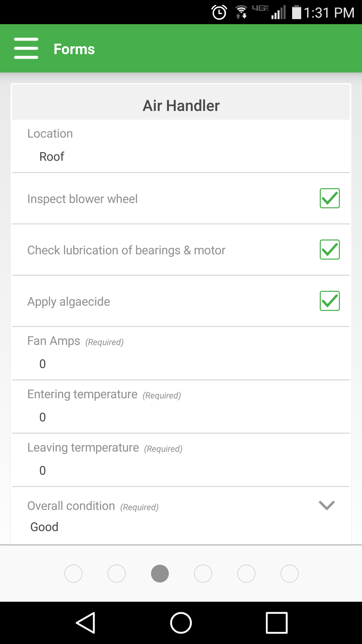Toggle Check lubrication of bearings checkbox

tap(330, 250)
